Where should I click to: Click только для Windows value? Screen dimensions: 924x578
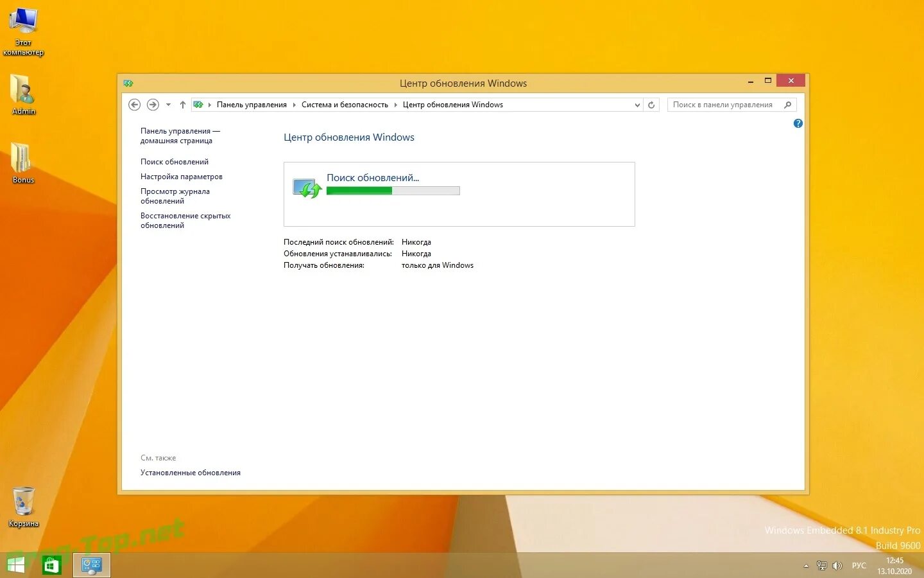(x=438, y=265)
